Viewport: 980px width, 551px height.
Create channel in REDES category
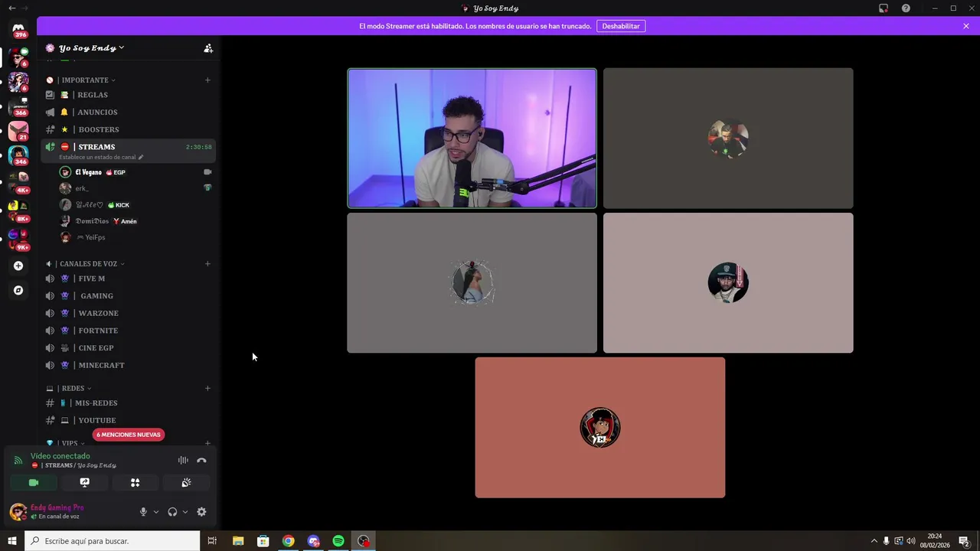(207, 388)
